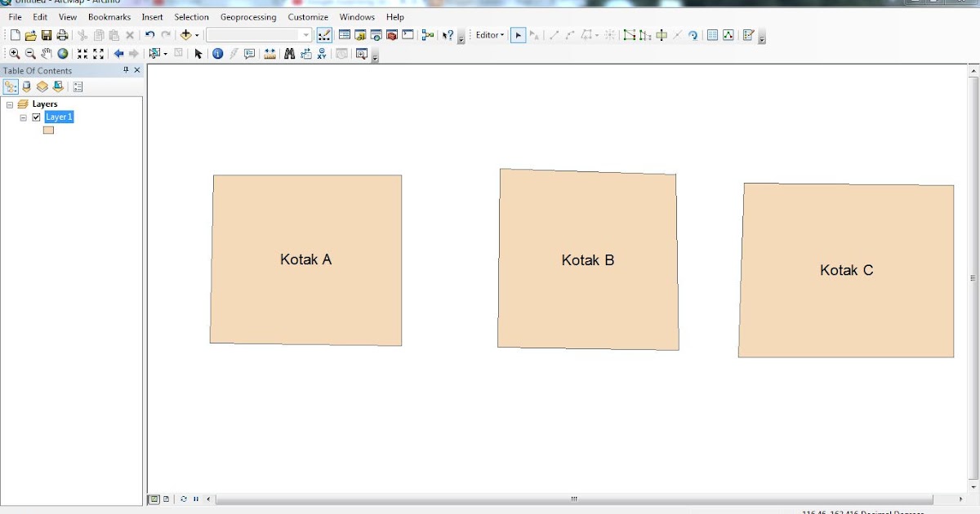980x514 pixels.
Task: Open the Selection menu
Action: 191,16
